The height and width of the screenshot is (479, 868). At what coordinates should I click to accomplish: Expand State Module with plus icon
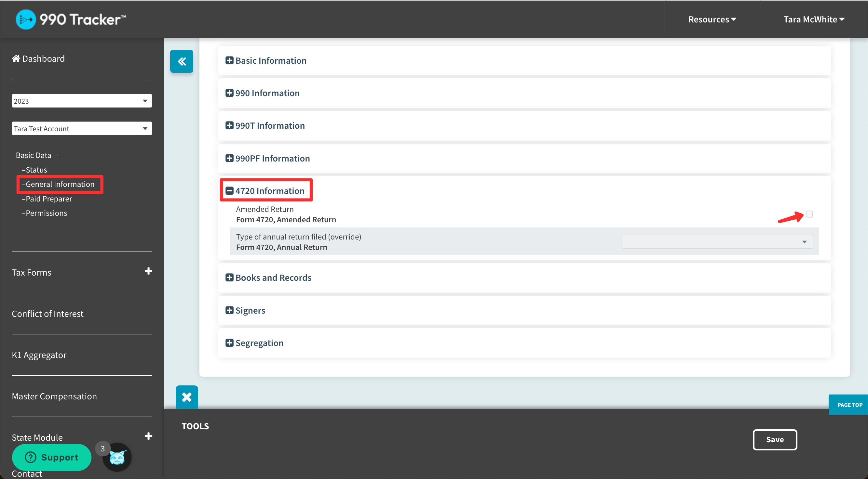pyautogui.click(x=148, y=436)
